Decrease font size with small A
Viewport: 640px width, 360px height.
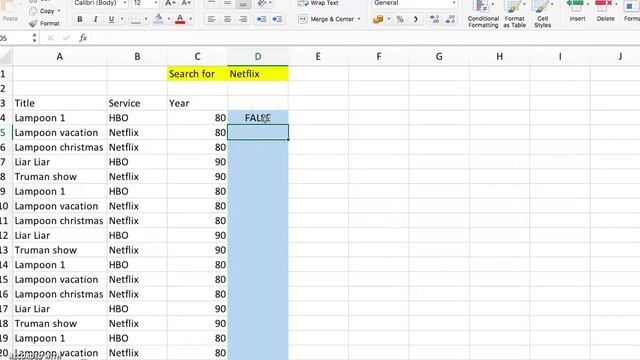[186, 3]
